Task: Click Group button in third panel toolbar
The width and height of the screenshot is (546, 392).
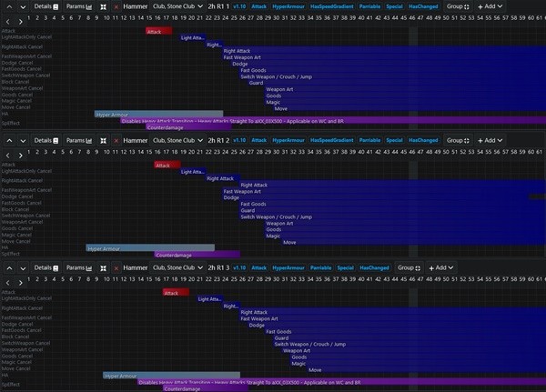Action: (x=410, y=268)
